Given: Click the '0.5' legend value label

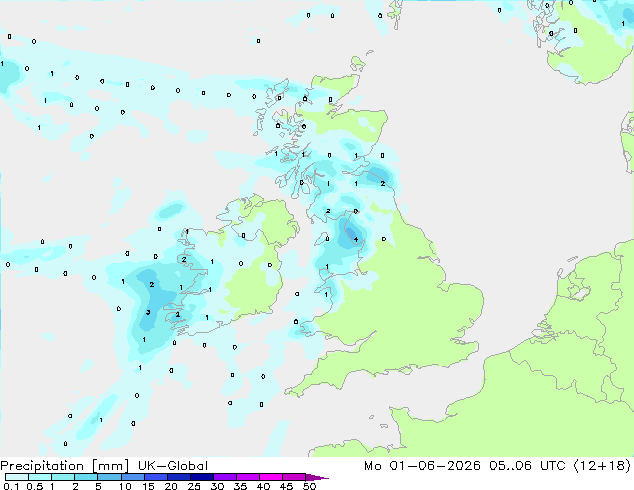Looking at the screenshot, I should (x=35, y=486).
